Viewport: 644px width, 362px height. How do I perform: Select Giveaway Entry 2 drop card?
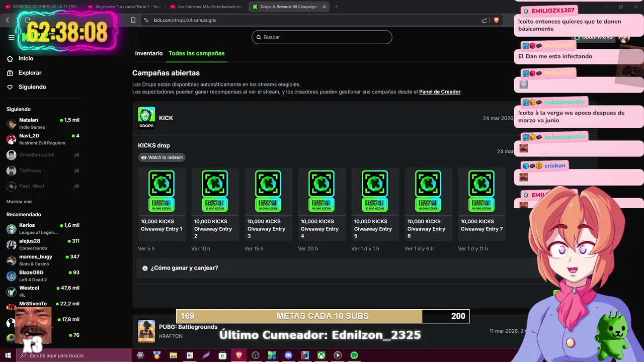(215, 204)
